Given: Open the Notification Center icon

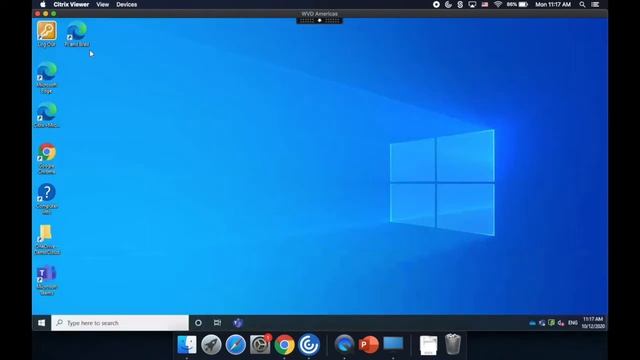Looking at the screenshot, I should click(596, 4).
